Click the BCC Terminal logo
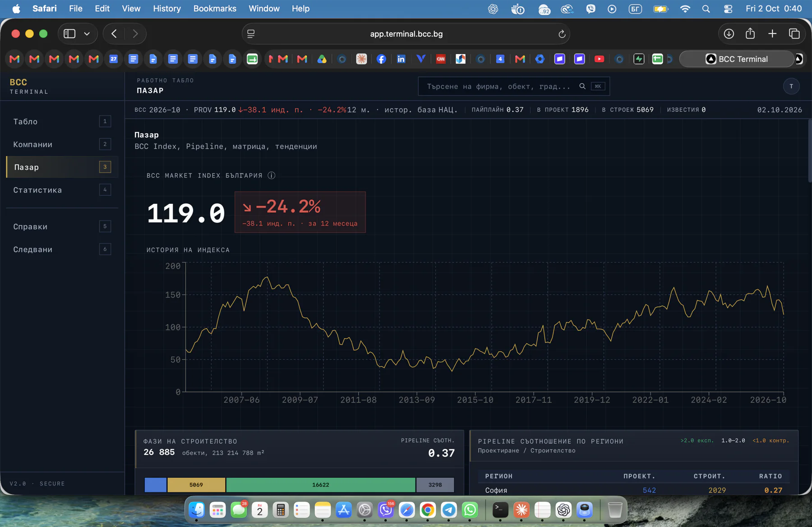This screenshot has height=527, width=812. point(29,86)
